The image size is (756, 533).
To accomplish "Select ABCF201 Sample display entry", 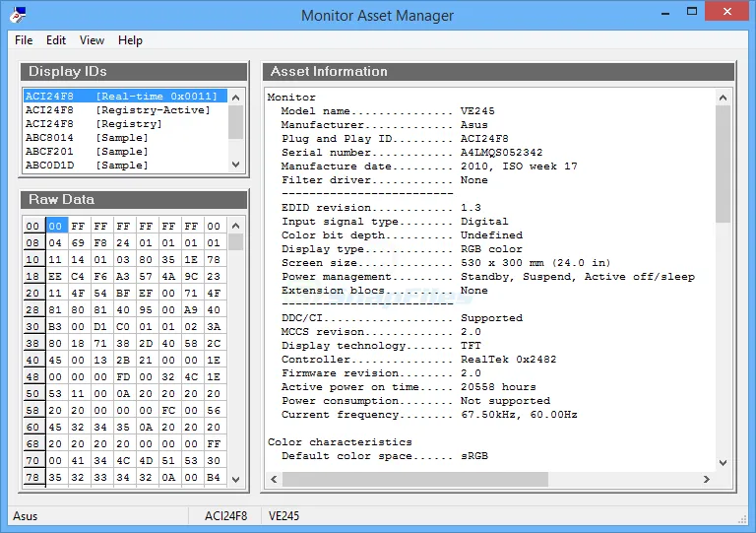I will click(x=125, y=151).
